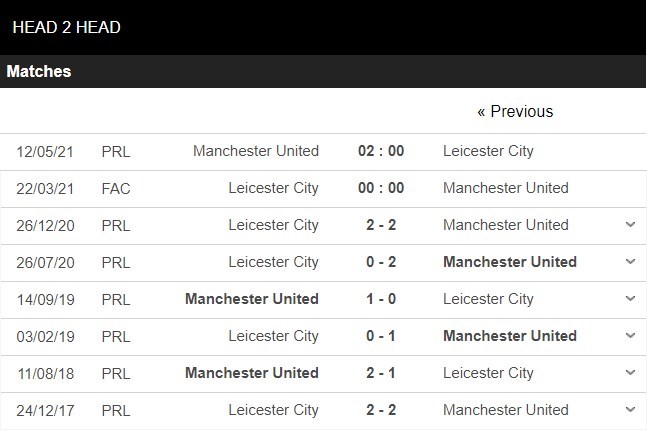Click the 1 - 0 score on 14/09/19
The image size is (647, 433).
point(381,299)
